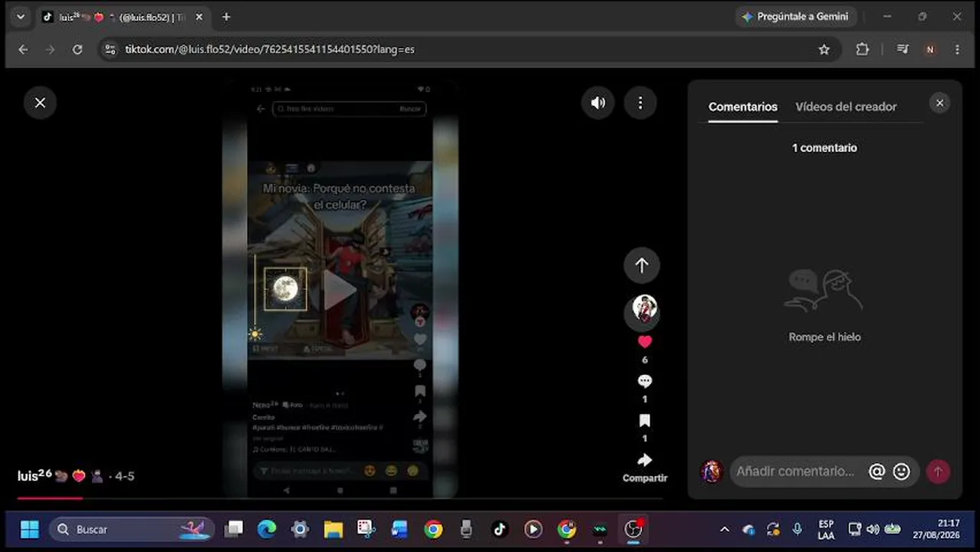
Task: Reload the TikTok page
Action: (77, 49)
